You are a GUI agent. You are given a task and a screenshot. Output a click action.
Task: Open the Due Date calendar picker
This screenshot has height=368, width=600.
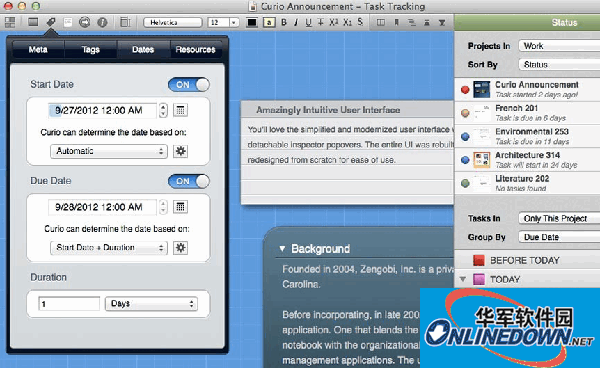tap(180, 207)
